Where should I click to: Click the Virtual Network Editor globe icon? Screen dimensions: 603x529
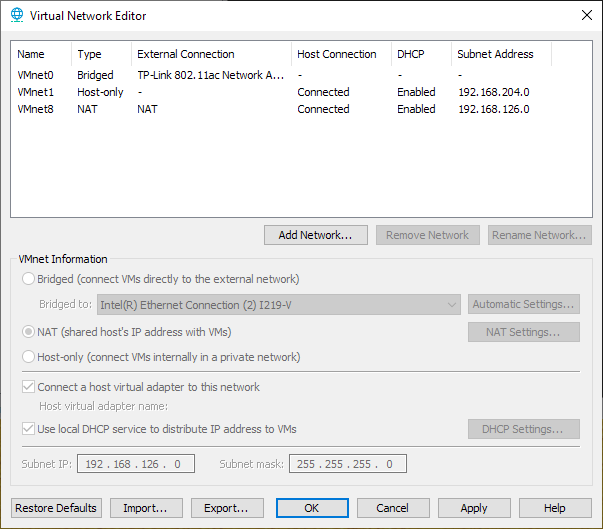15,15
